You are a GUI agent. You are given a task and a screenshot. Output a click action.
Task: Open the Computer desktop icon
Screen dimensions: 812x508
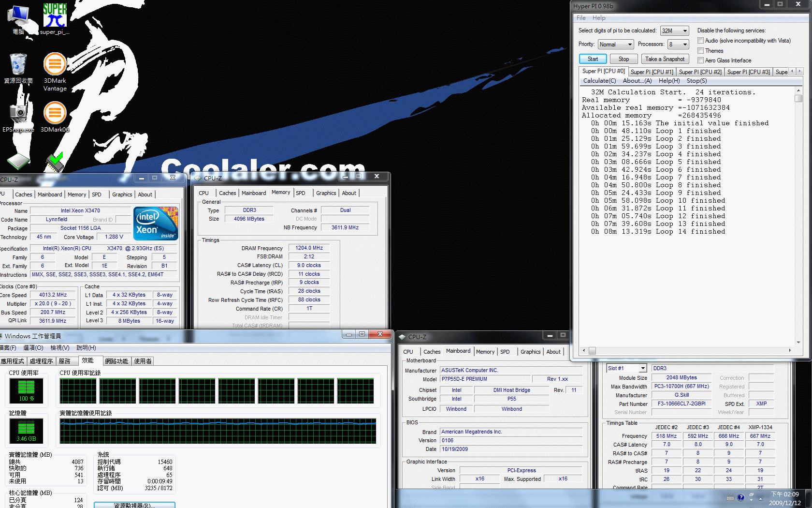(x=18, y=19)
